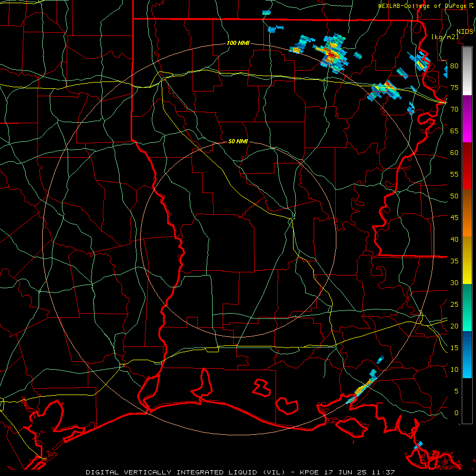
Task: Click the 70 value on the color scale
Action: pos(454,109)
